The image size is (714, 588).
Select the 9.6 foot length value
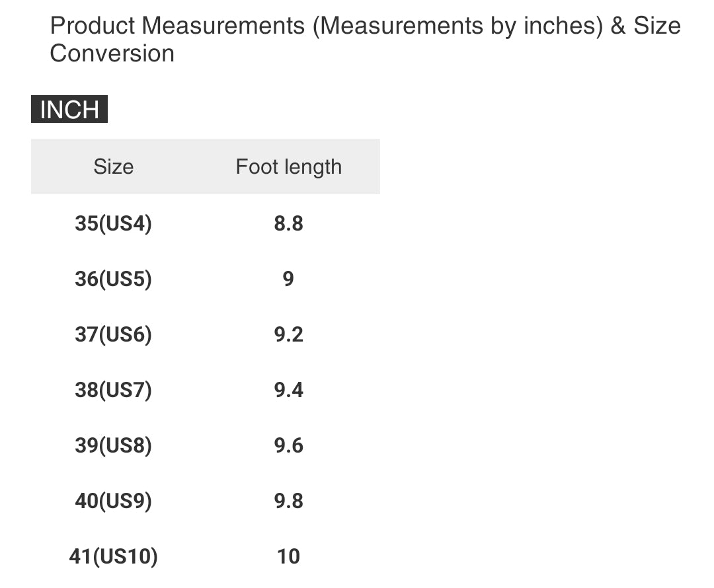pos(289,446)
